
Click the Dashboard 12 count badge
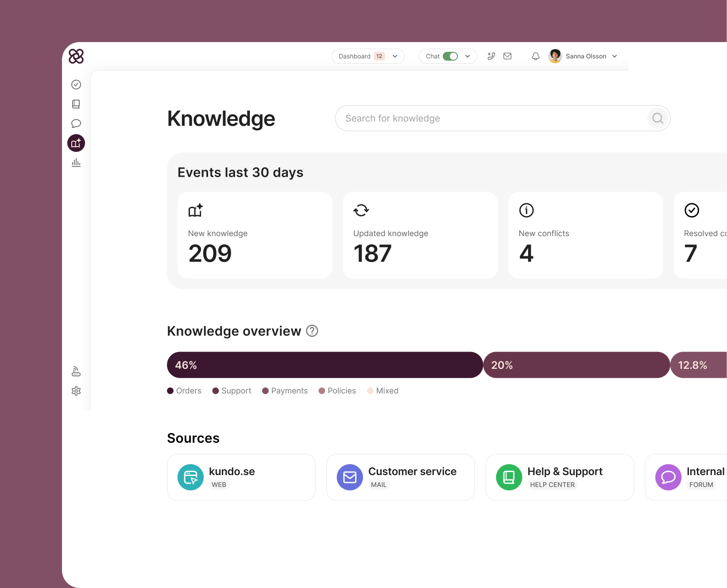click(x=379, y=56)
